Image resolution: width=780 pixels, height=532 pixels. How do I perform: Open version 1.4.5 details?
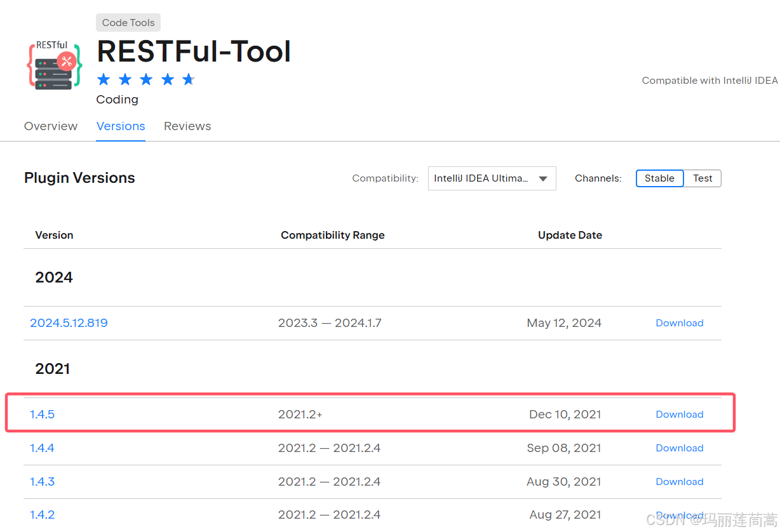[x=42, y=414]
